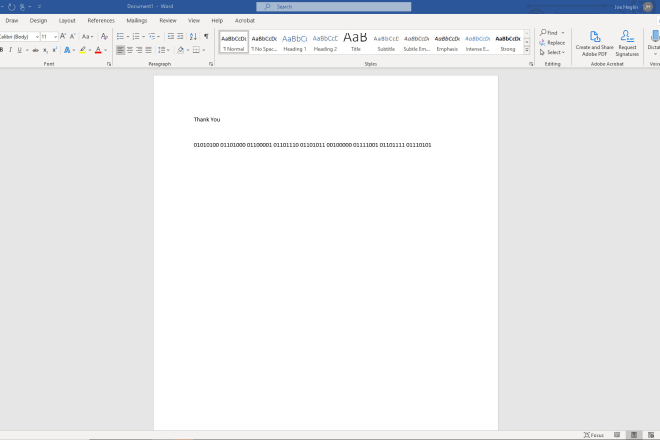Open the Select dropdown in Editing

(x=552, y=52)
